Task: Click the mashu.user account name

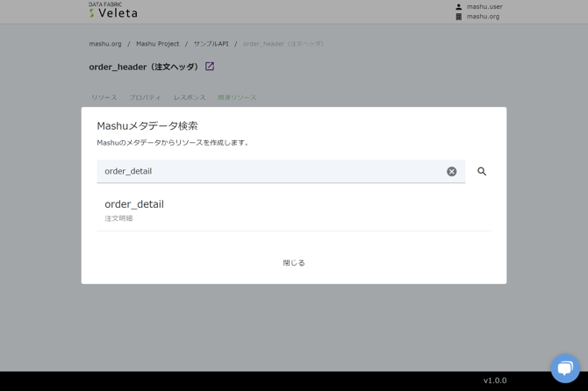Action: pyautogui.click(x=484, y=7)
